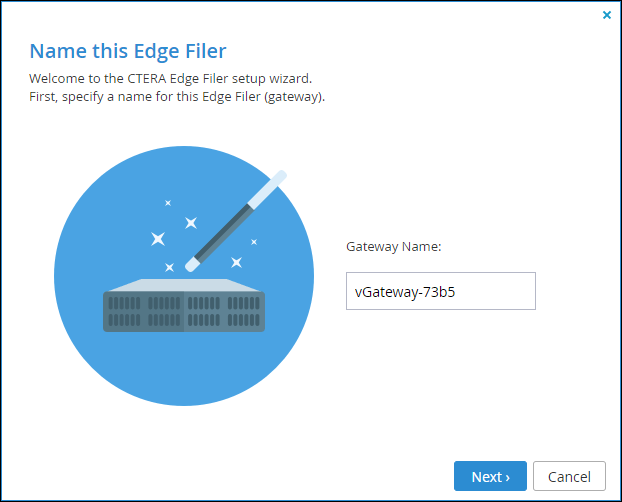Click the Gateway Name label
Viewport: 622px width, 502px height.
pos(394,247)
